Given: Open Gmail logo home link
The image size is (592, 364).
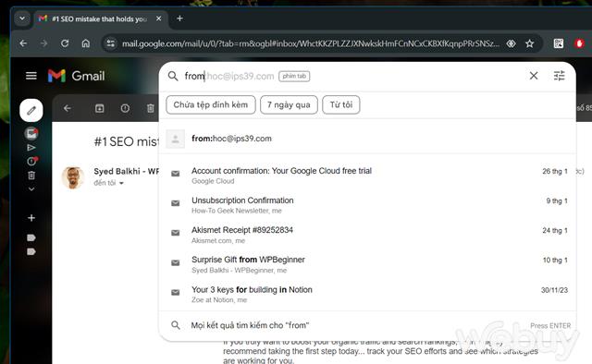Looking at the screenshot, I should [76, 76].
